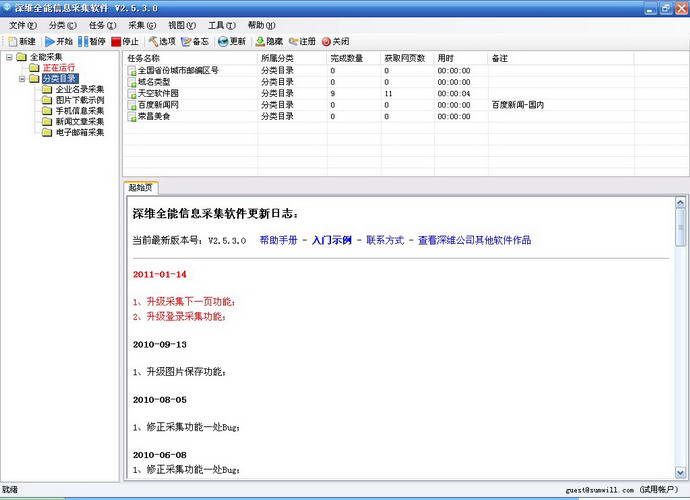Viewport: 690px width, 500px height.
Task: Stop collection with the red 停止 button
Action: [x=125, y=41]
